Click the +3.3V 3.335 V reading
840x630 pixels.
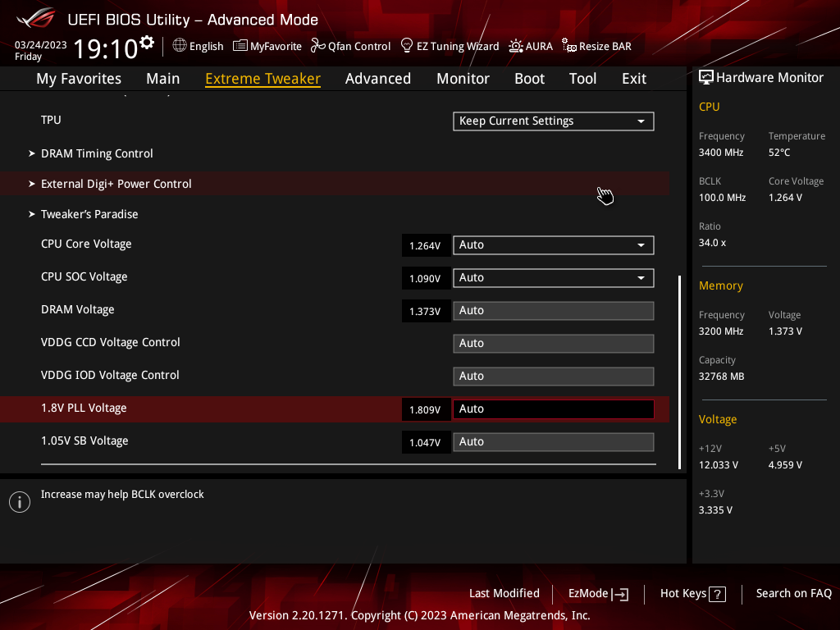(x=715, y=510)
